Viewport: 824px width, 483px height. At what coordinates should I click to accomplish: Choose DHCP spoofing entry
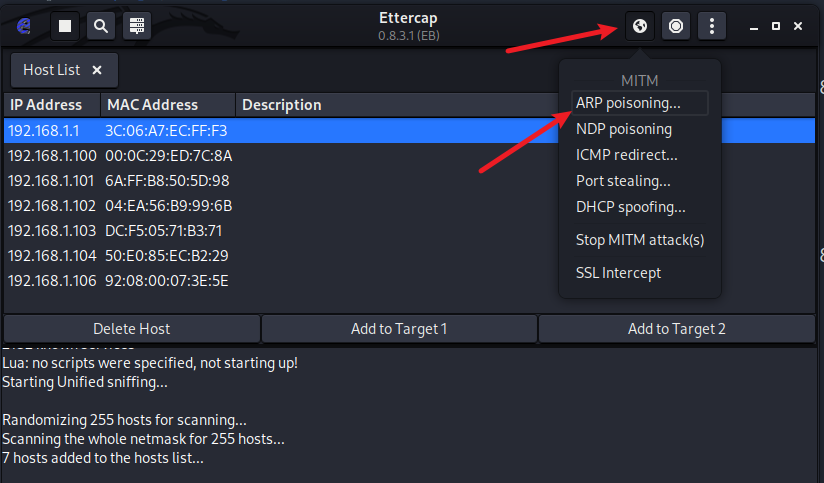pyautogui.click(x=630, y=207)
